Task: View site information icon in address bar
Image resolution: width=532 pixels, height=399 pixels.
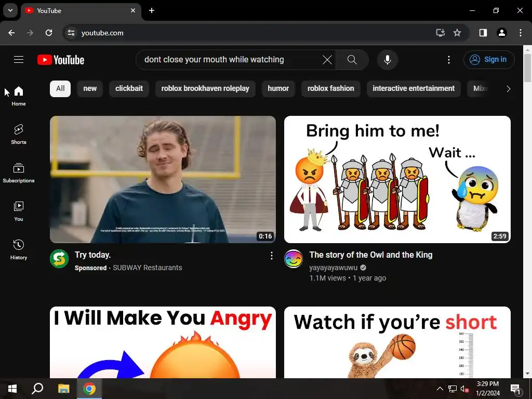Action: point(71,33)
